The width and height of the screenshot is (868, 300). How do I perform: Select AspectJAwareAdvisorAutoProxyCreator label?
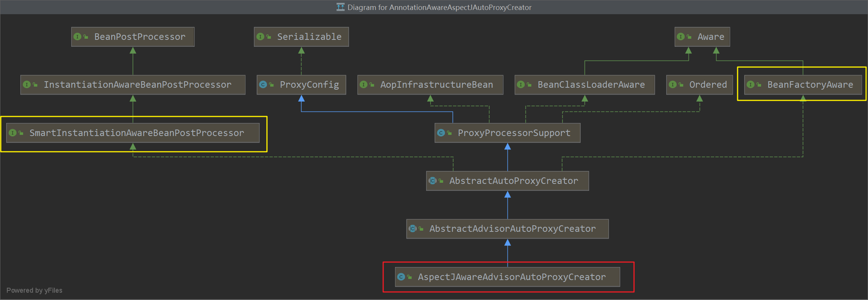click(x=512, y=277)
